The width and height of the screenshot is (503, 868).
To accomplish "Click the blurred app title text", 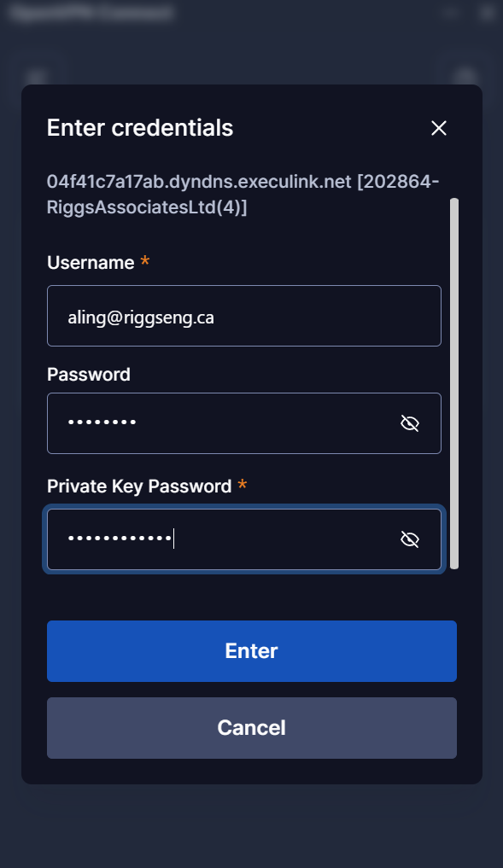I will pos(91,12).
